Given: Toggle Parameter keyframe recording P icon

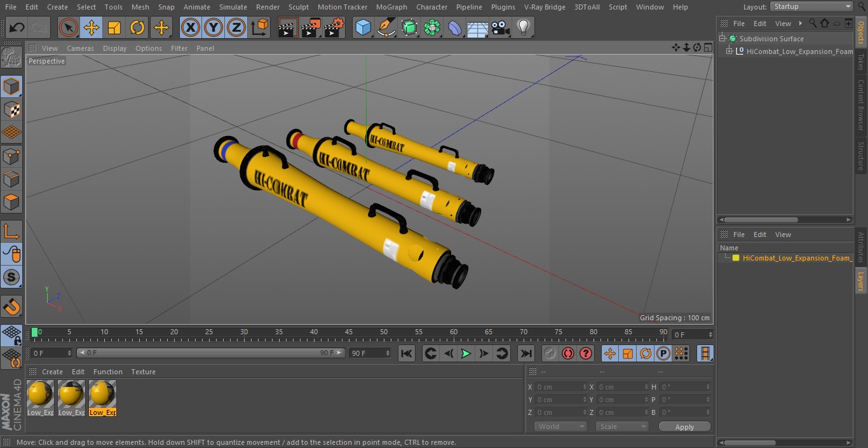Looking at the screenshot, I should pyautogui.click(x=663, y=353).
